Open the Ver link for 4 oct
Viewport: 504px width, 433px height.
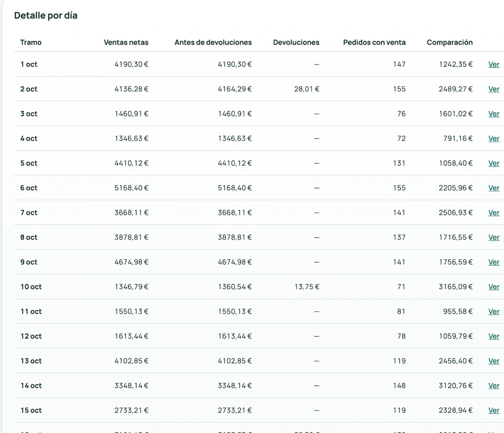494,138
